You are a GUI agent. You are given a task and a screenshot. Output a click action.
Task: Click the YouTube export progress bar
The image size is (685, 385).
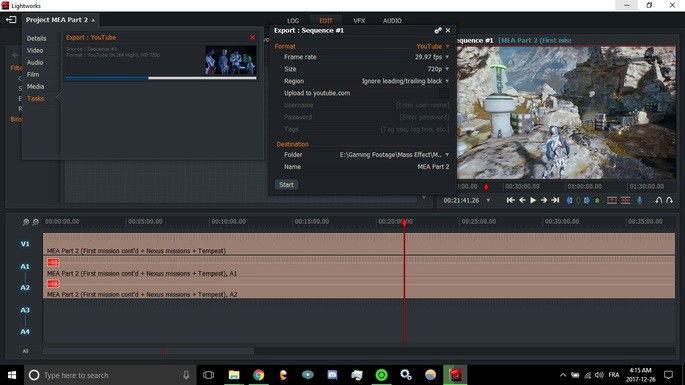(161, 78)
